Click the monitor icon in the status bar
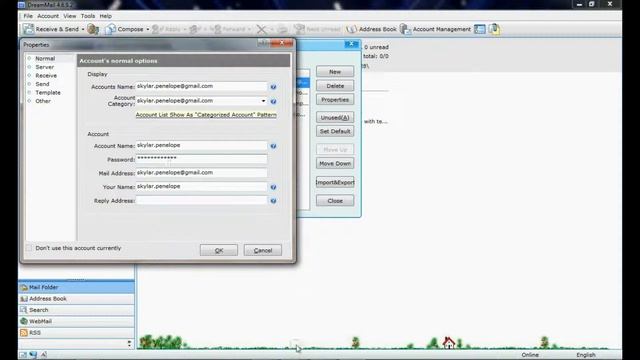This screenshot has height=360, width=640. [x=23, y=355]
